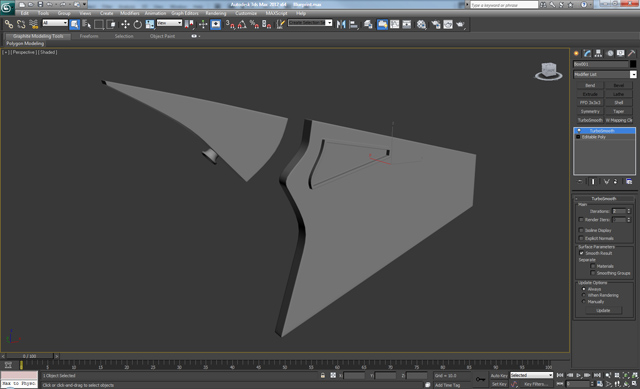Image resolution: width=640 pixels, height=389 pixels.
Task: Click the Mirror tool icon
Action: point(341,24)
